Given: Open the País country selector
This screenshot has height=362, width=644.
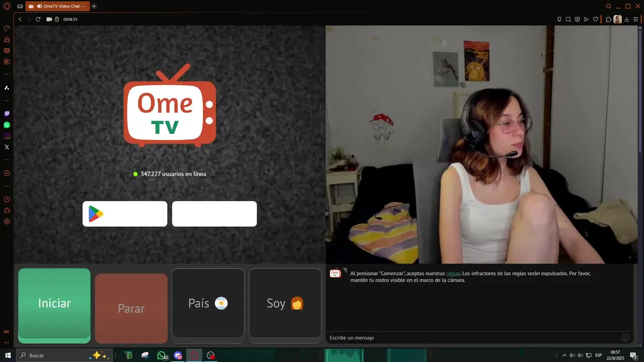Looking at the screenshot, I should point(208,303).
